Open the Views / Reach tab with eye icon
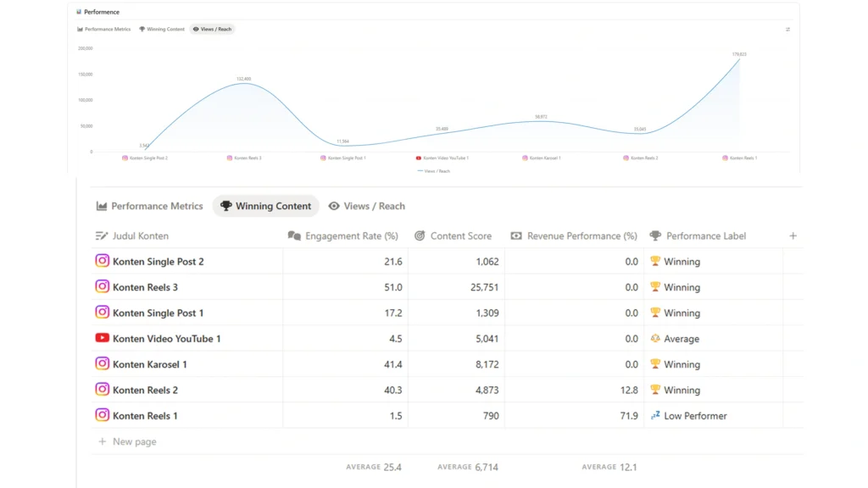 click(366, 206)
